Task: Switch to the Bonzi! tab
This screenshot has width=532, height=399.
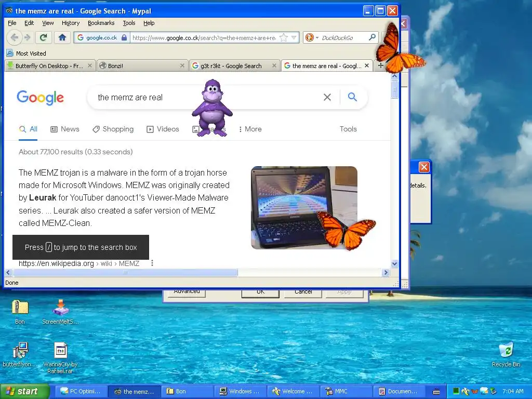Action: point(142,65)
